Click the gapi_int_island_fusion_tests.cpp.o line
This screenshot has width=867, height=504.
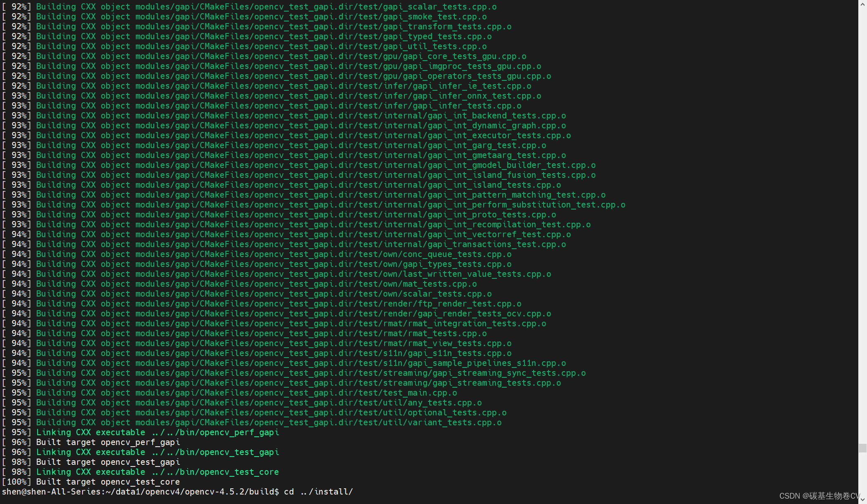(x=299, y=175)
